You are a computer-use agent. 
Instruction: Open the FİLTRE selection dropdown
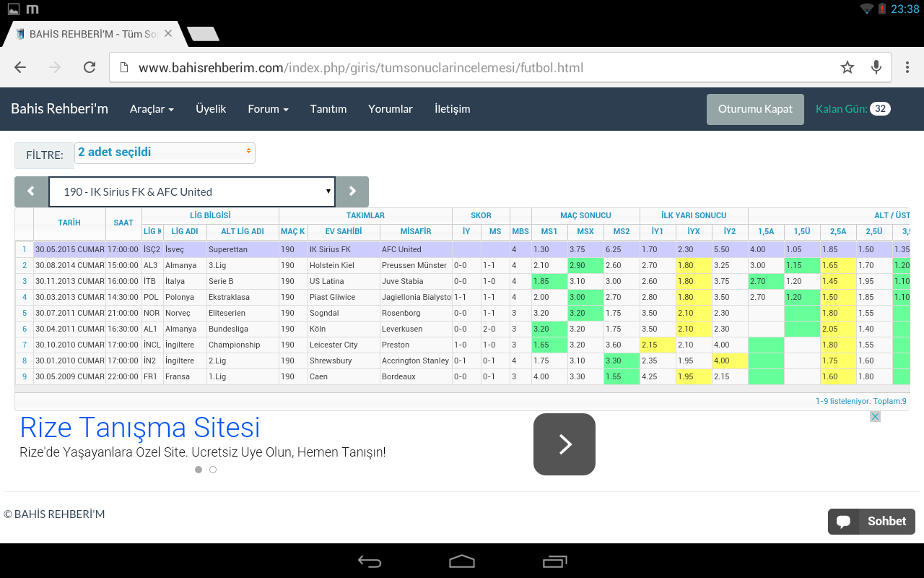pyautogui.click(x=165, y=153)
